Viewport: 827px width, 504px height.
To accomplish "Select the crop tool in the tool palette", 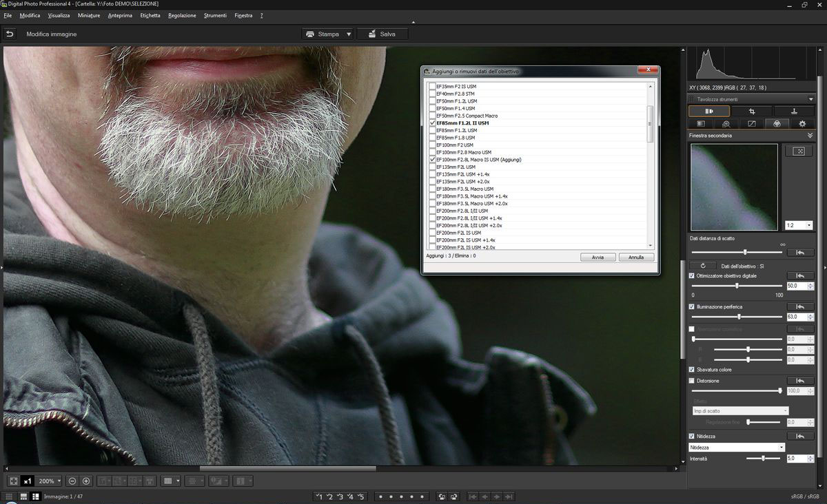I will pos(751,111).
